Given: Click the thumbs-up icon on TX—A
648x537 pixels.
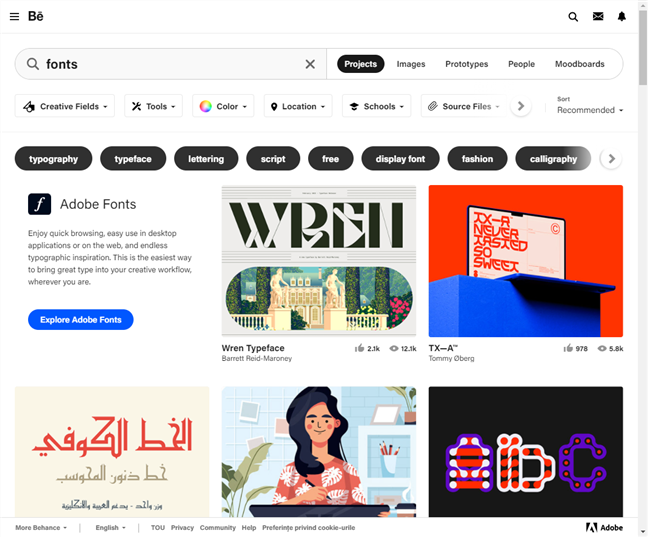Looking at the screenshot, I should click(569, 348).
